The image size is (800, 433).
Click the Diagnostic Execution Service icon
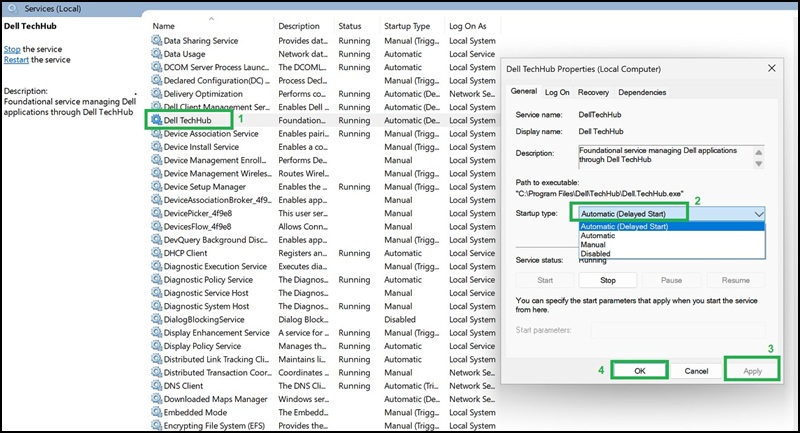(x=157, y=266)
